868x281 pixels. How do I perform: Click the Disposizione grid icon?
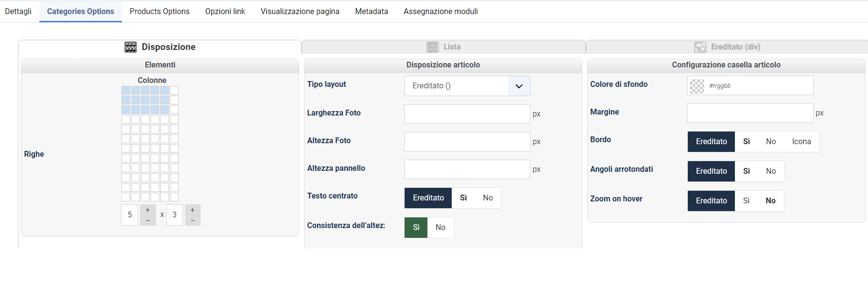[x=131, y=47]
